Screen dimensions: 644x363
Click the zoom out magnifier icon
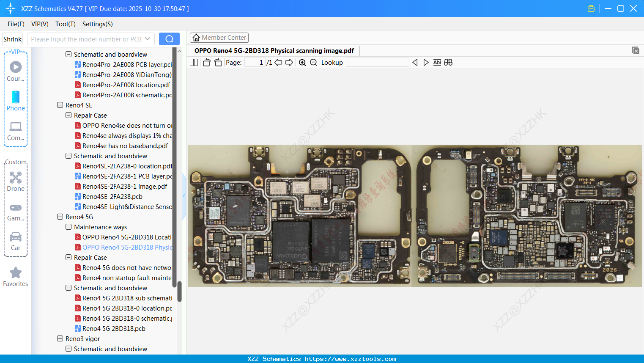313,63
